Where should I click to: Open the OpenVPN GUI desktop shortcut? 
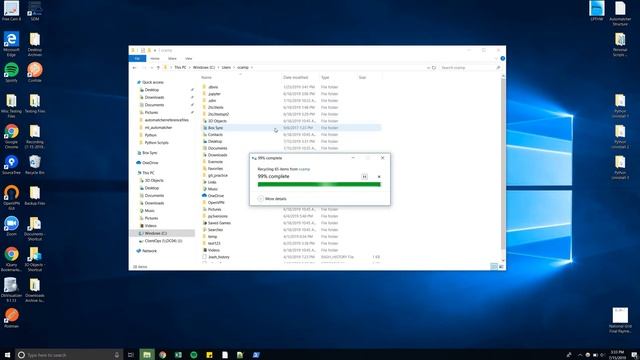[x=11, y=198]
